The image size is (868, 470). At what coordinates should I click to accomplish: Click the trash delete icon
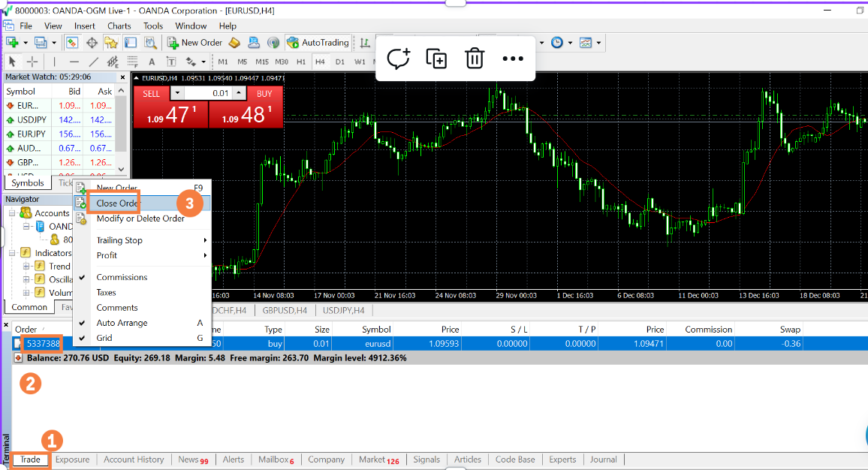pos(475,59)
